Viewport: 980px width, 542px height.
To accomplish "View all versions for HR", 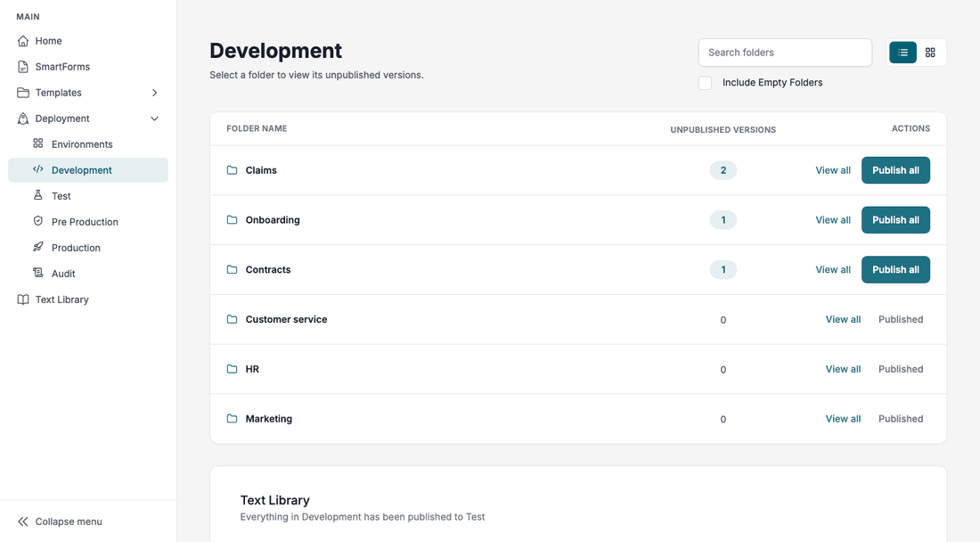I will pyautogui.click(x=843, y=369).
